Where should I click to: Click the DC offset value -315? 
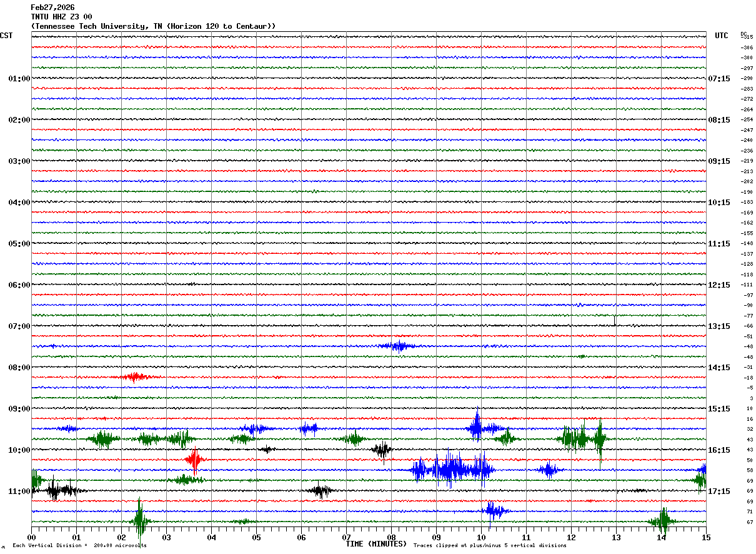click(747, 38)
